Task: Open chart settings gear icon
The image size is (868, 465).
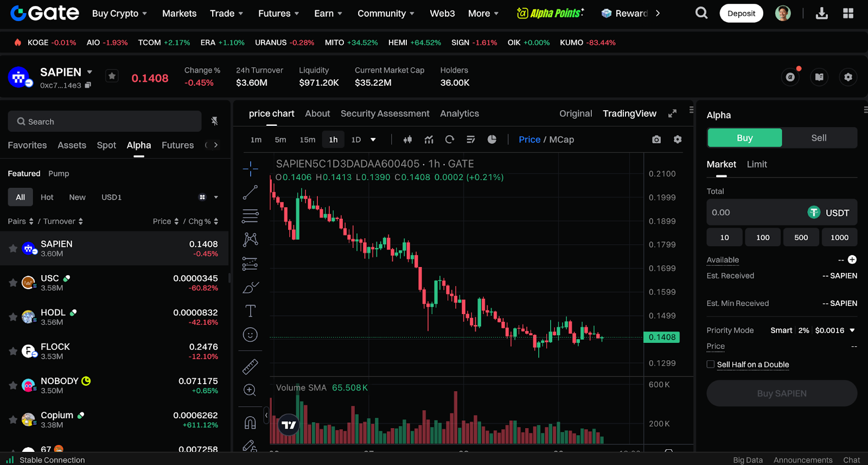Action: point(678,139)
